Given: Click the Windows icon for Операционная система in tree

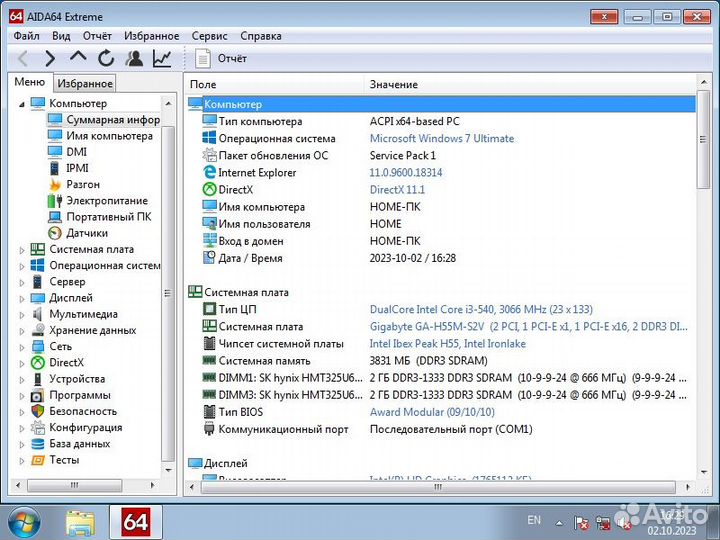Looking at the screenshot, I should [x=38, y=265].
